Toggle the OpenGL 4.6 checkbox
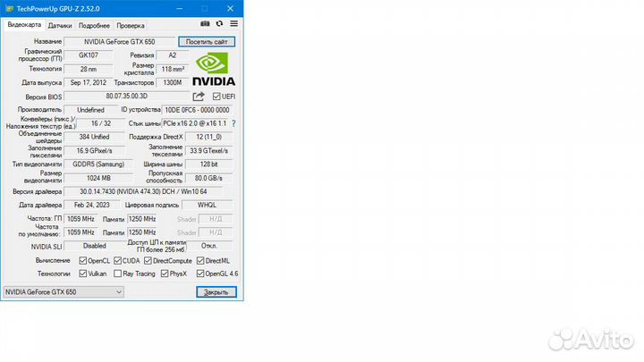Screen dimensions: 644x362 point(200,274)
